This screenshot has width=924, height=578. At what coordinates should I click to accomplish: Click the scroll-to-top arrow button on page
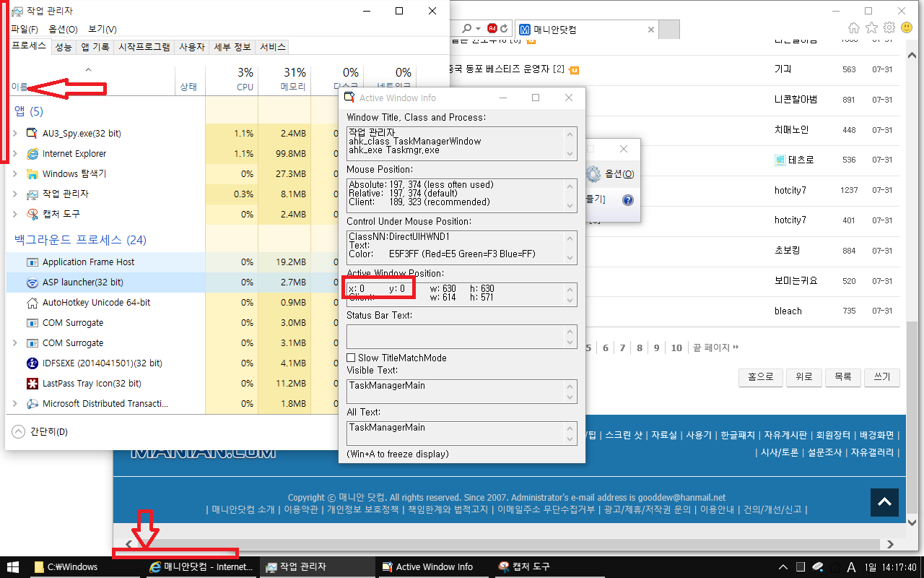click(885, 502)
